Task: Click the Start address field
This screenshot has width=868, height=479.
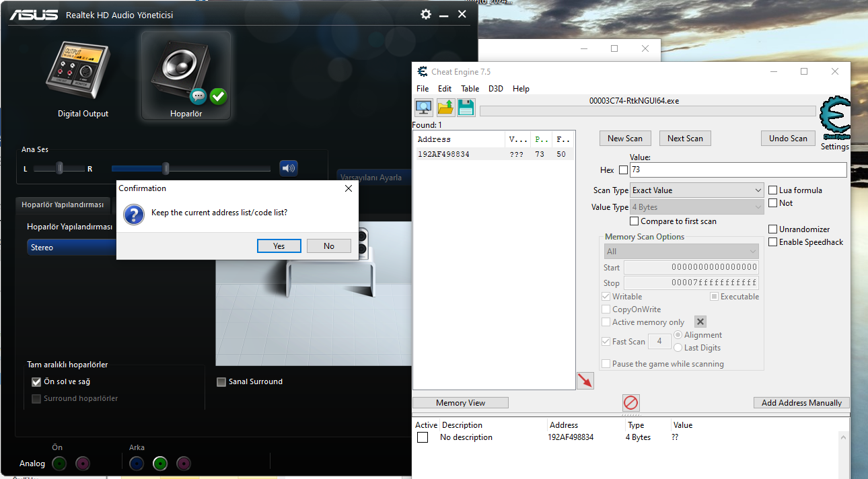Action: 691,268
